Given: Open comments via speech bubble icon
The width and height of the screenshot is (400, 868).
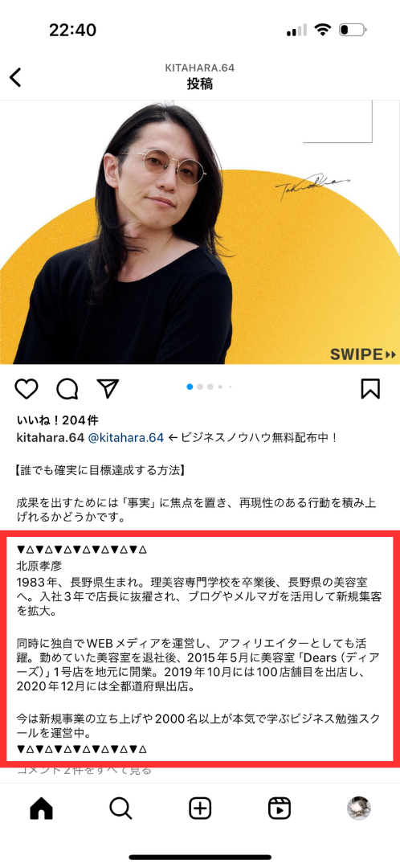Looking at the screenshot, I should pos(67,389).
